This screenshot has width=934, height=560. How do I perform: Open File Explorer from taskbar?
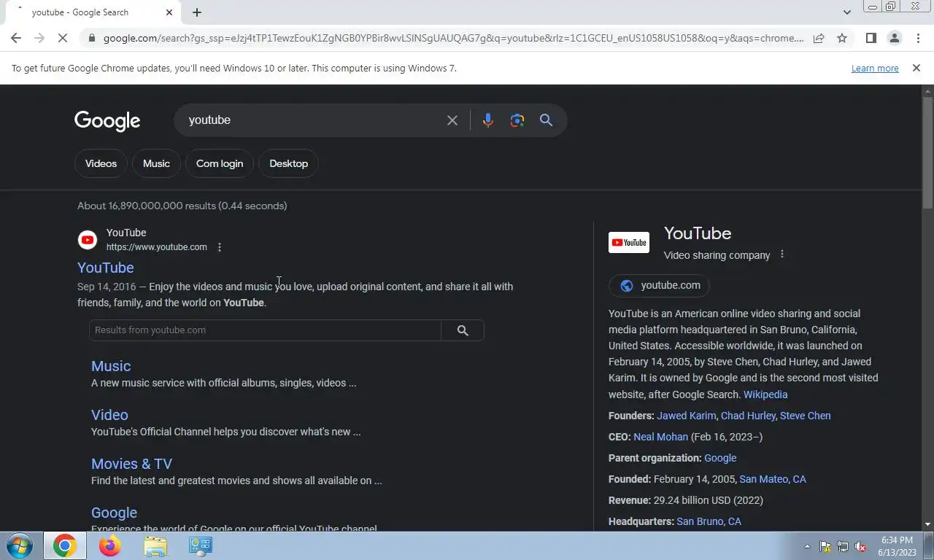point(155,546)
